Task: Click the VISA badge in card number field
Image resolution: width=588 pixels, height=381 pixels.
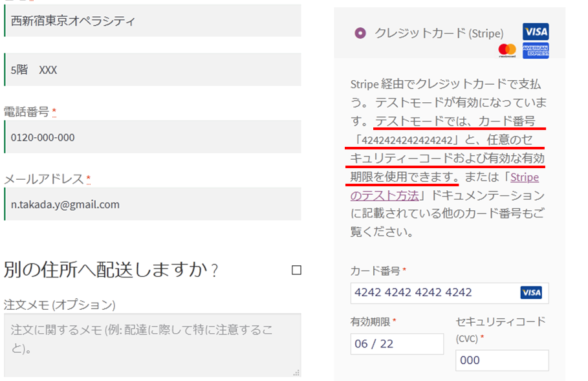Action: coord(531,292)
